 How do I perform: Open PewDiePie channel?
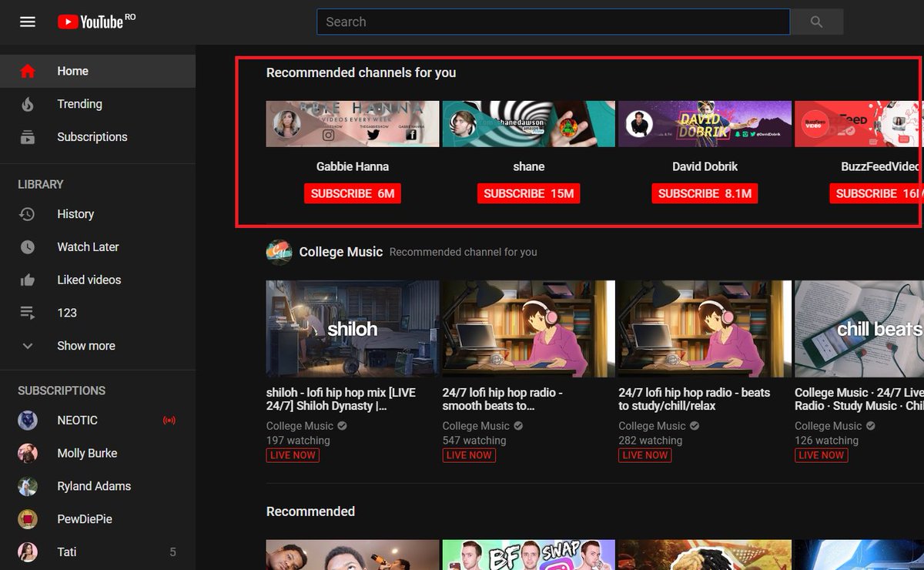pyautogui.click(x=98, y=520)
